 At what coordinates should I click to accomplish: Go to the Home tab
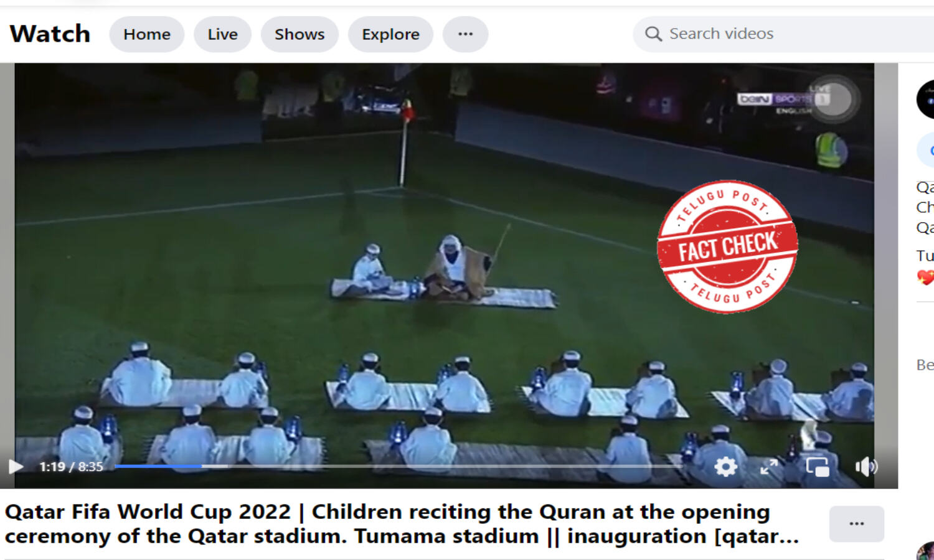(x=147, y=34)
